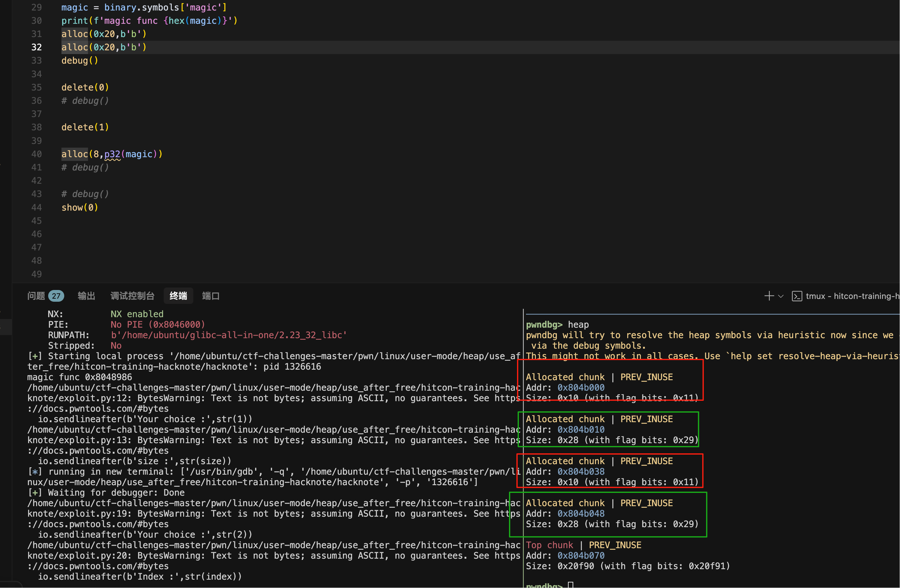Click the tmux hitcon-training terminal title
This screenshot has width=900, height=588.
pos(852,296)
